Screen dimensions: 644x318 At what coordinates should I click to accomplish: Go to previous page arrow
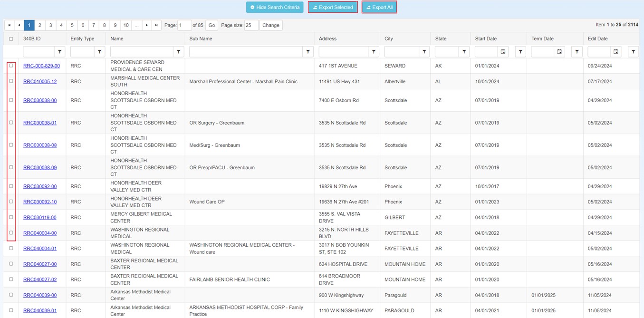(x=19, y=25)
